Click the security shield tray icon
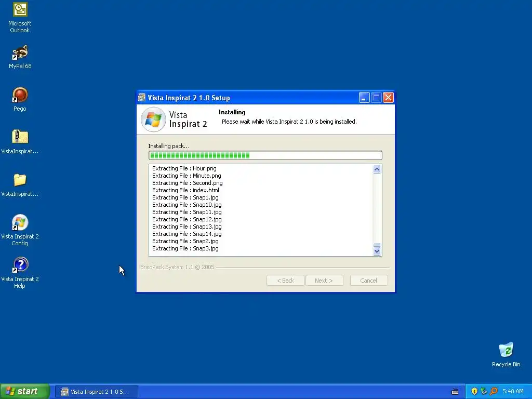Viewport: 532px width, 399px height. pos(474,391)
